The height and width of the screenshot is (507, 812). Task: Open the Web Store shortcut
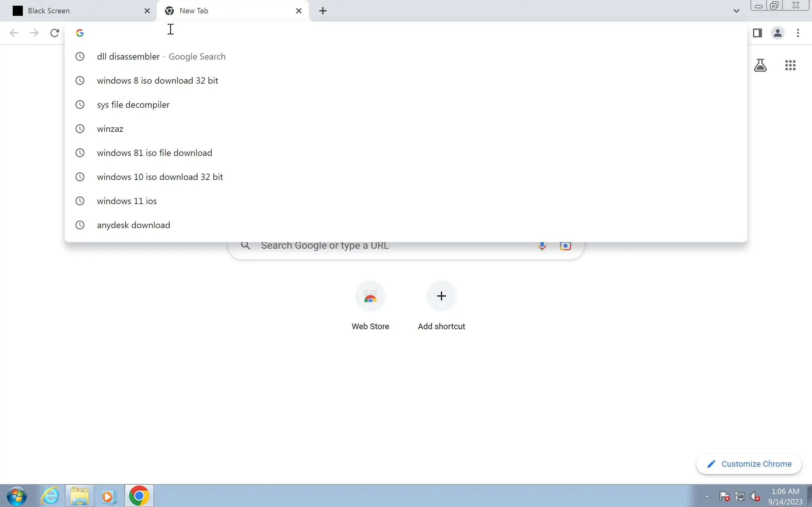pyautogui.click(x=370, y=296)
